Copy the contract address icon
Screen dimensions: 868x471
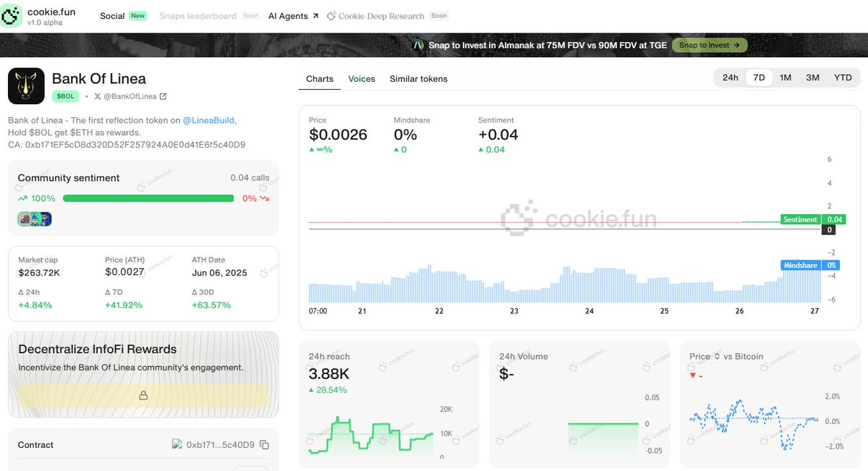pos(265,445)
